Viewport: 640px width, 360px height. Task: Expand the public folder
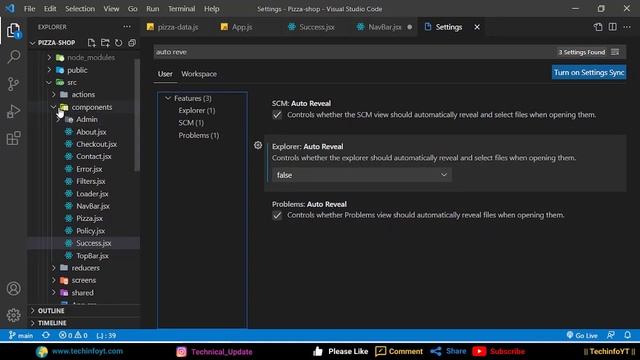pyautogui.click(x=49, y=70)
